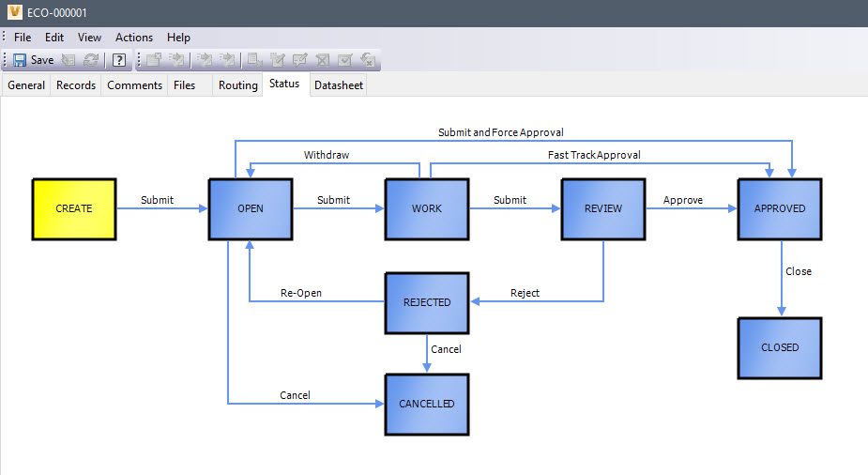Screen dimensions: 868x475
Task: Click the app logo in title bar
Action: pos(12,12)
